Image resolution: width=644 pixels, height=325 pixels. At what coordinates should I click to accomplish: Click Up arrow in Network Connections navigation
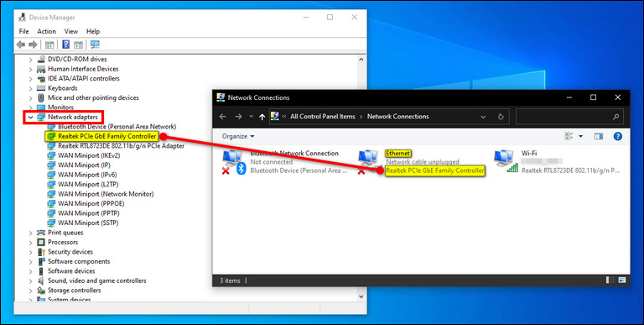coord(262,117)
